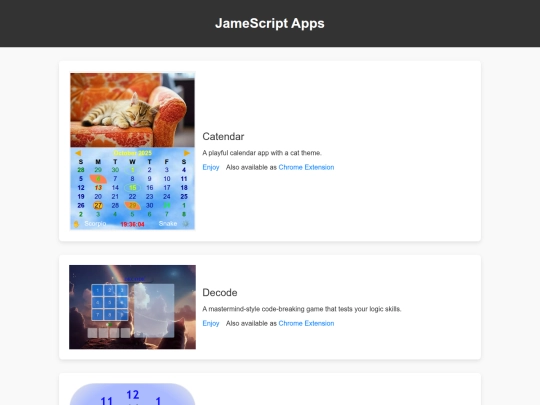This screenshot has height=405, width=540.
Task: Click the Snake label in the calendar footer
Action: pyautogui.click(x=168, y=224)
